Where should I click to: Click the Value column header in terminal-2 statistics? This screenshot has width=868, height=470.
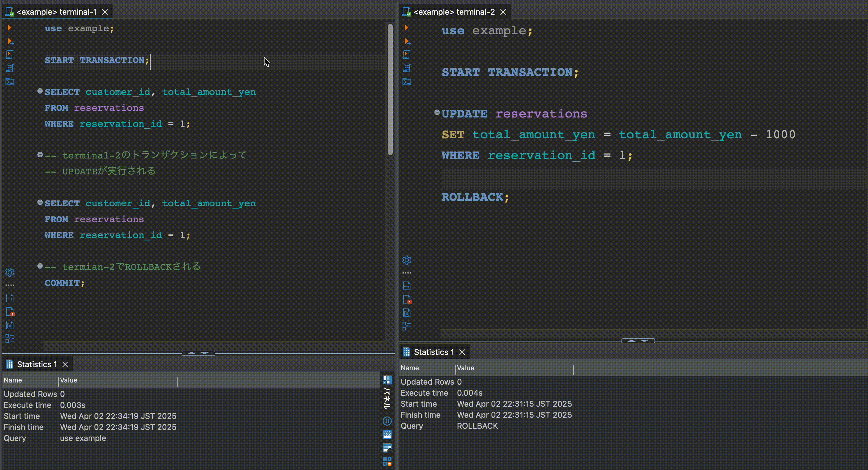465,368
